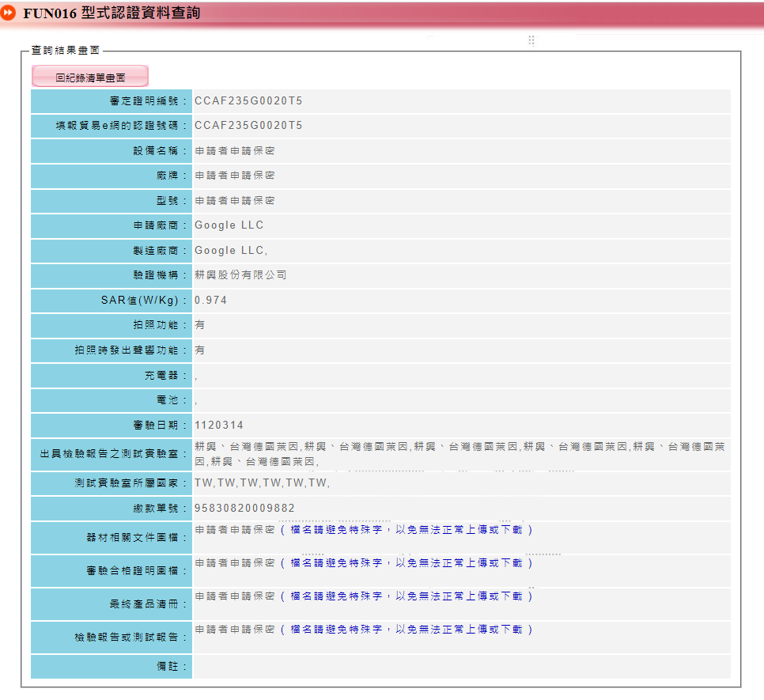Click the 回紀錄清單畫面 button

90,77
